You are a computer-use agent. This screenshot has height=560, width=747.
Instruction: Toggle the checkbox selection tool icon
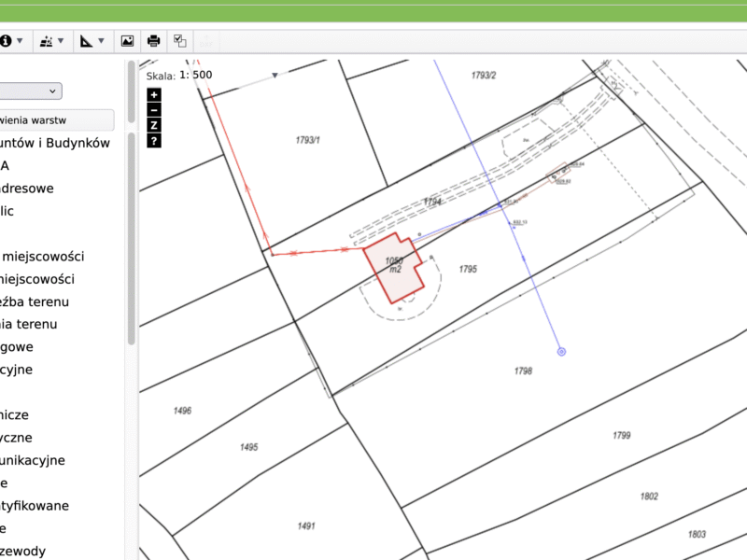click(180, 41)
